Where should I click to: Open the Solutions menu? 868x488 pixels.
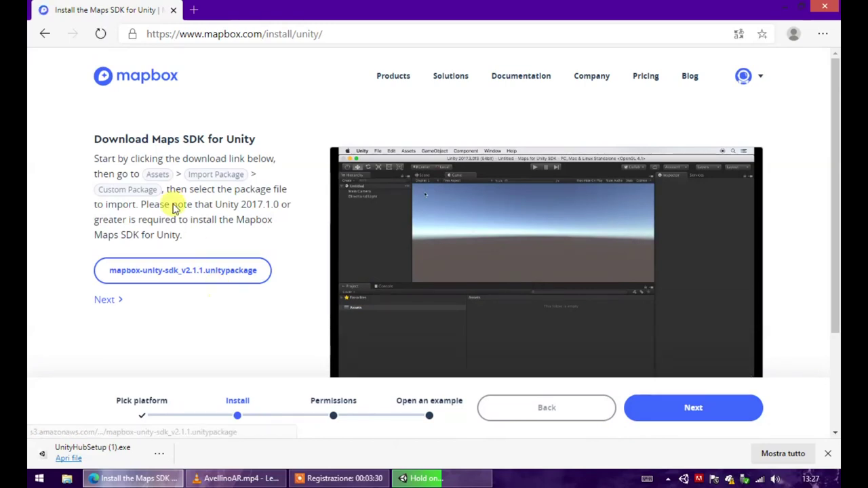pos(451,76)
